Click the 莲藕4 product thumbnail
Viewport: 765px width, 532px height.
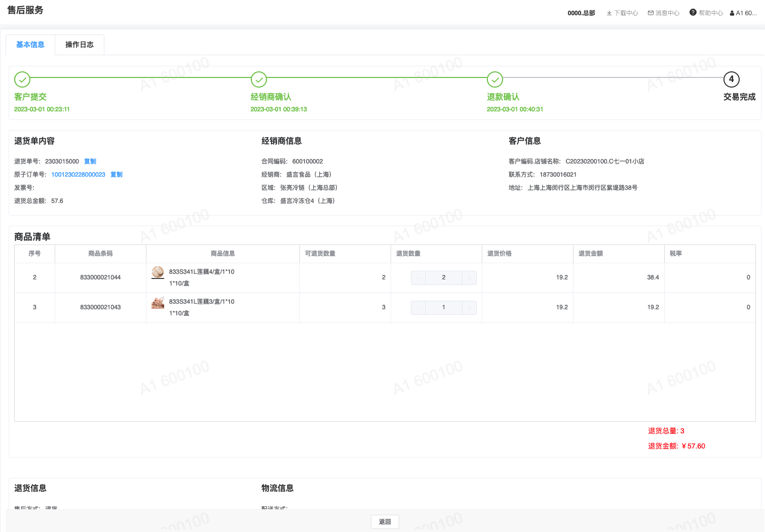(x=158, y=272)
